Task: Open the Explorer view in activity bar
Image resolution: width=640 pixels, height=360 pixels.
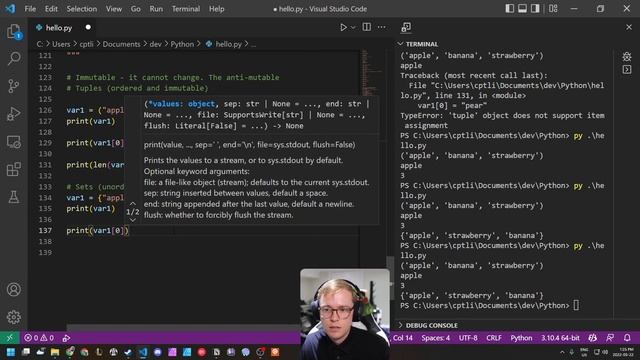Action: [x=14, y=32]
